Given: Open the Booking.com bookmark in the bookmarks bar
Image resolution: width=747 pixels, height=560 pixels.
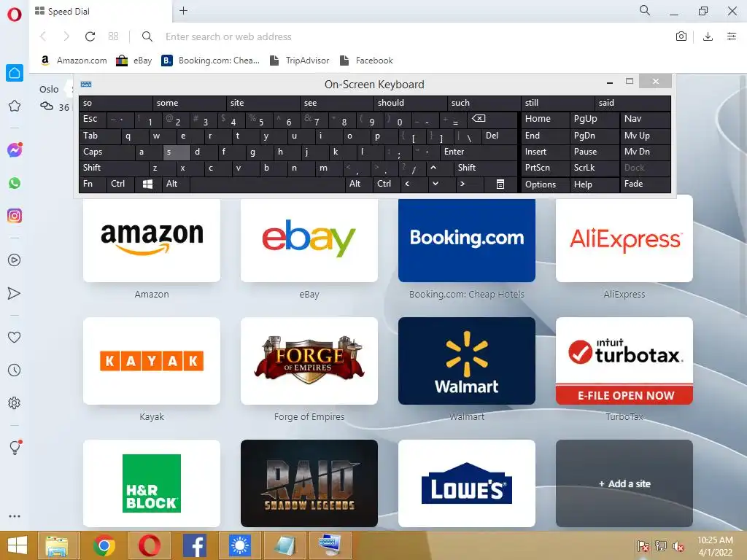Looking at the screenshot, I should click(211, 61).
